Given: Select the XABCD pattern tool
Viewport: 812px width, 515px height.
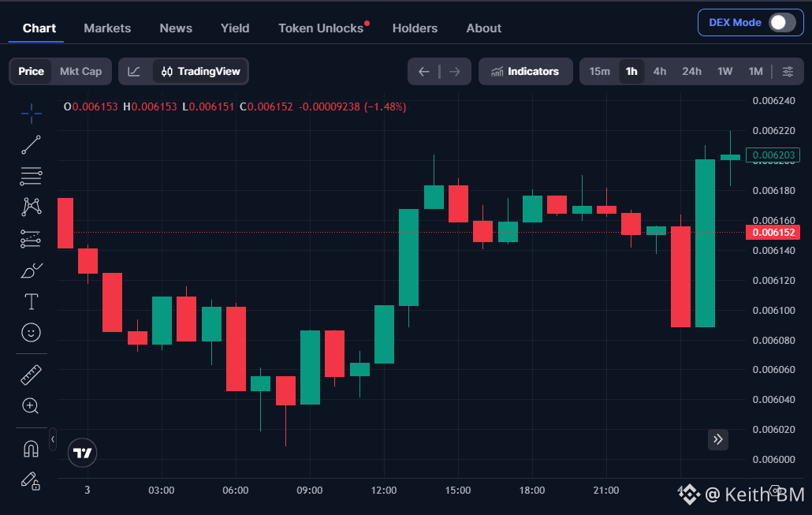Looking at the screenshot, I should click(x=31, y=207).
